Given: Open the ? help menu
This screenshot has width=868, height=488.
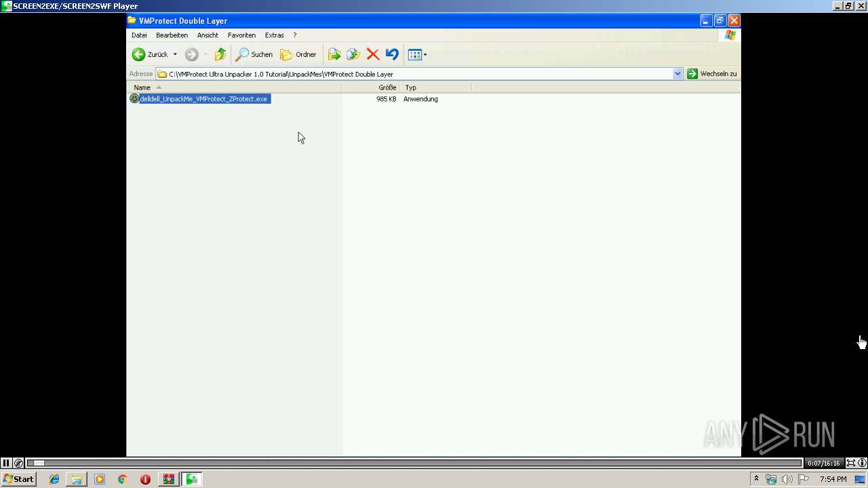Looking at the screenshot, I should point(294,35).
